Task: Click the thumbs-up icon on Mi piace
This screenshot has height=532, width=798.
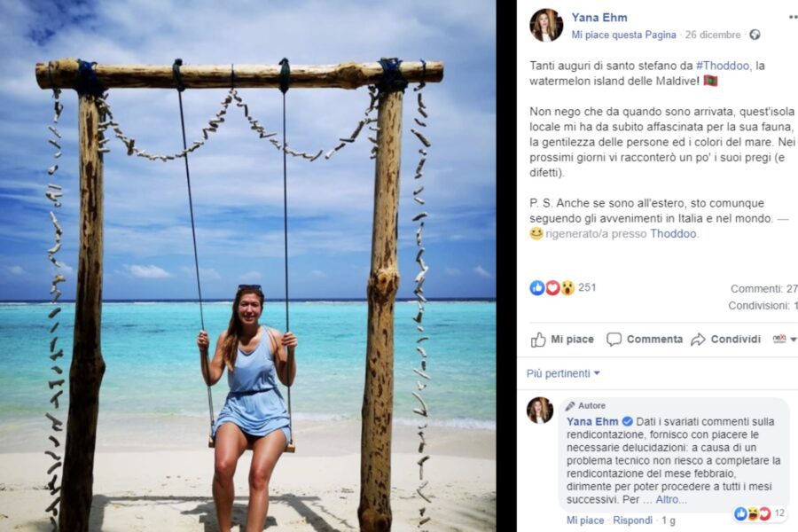Action: pyautogui.click(x=538, y=340)
